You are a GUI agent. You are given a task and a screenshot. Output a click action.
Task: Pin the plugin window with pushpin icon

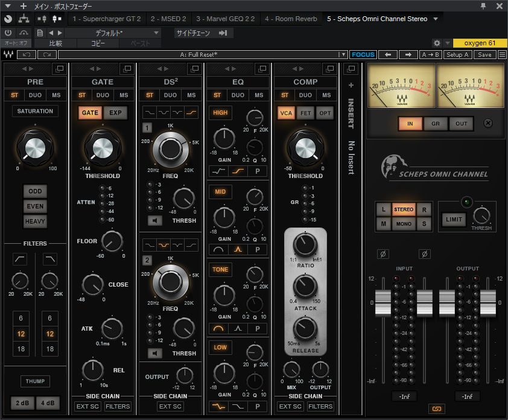[x=483, y=6]
